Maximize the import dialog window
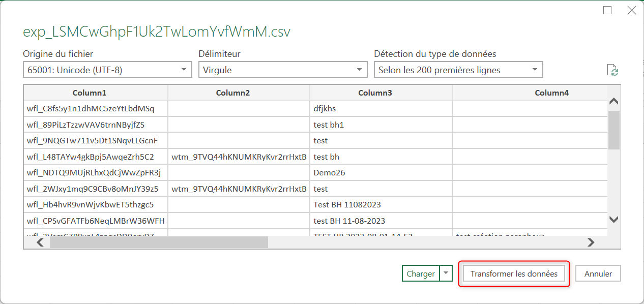 607,10
